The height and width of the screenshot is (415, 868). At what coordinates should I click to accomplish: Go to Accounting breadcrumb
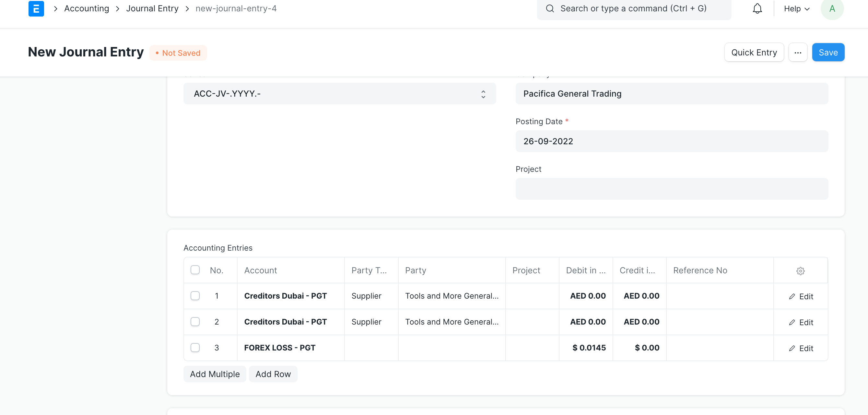tap(87, 8)
